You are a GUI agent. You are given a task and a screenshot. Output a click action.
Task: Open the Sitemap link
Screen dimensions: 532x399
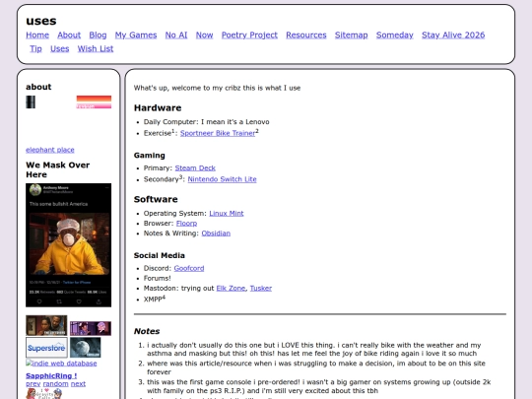351,35
